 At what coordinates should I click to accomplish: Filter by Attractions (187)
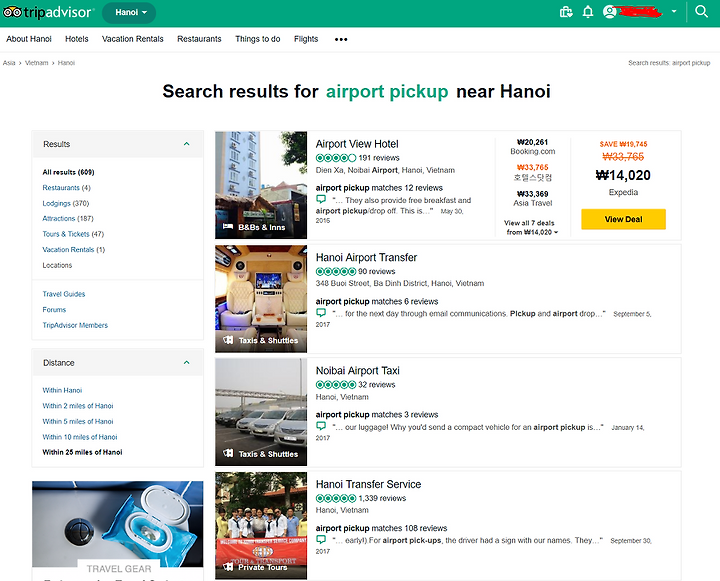coord(68,219)
